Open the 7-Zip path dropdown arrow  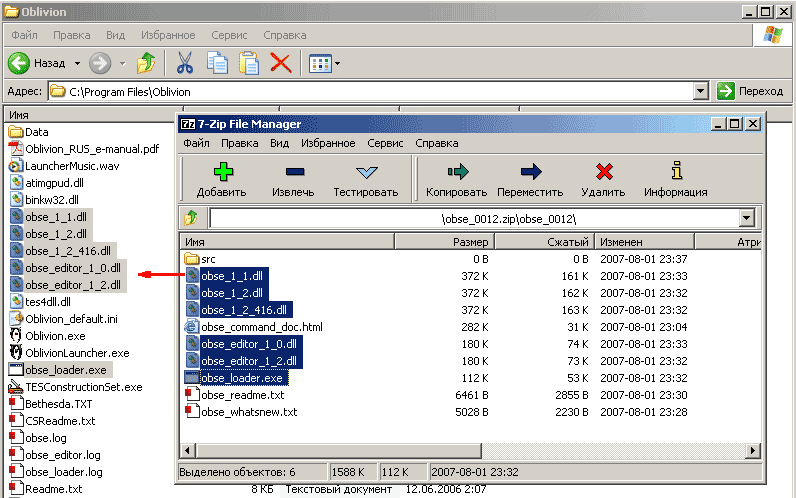click(746, 219)
